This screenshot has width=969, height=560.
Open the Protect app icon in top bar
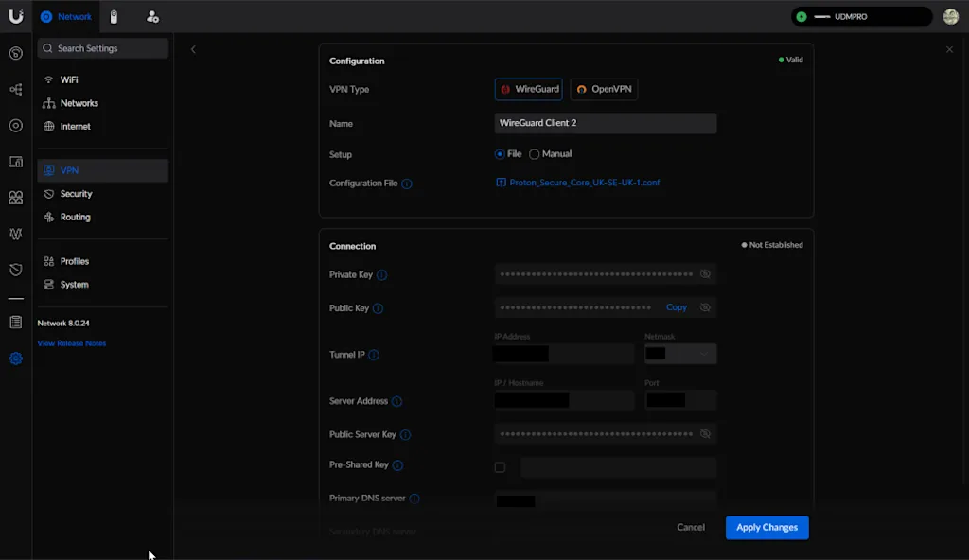[114, 17]
